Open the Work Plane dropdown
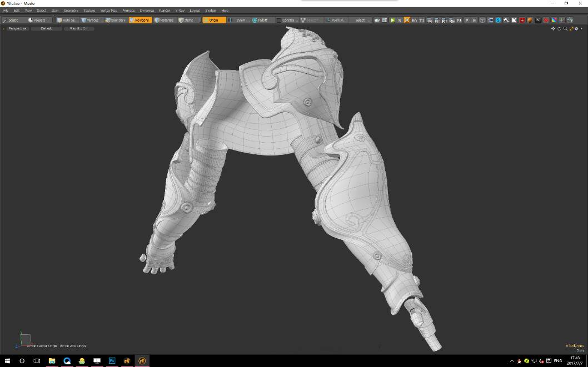 click(336, 20)
